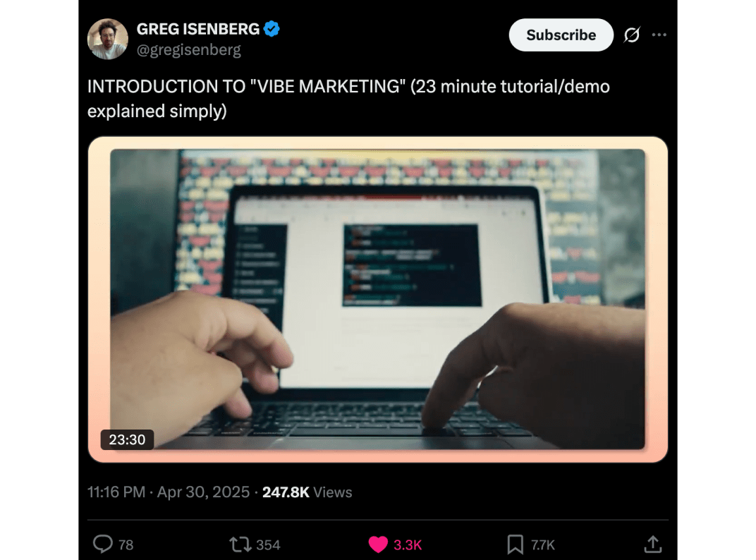
Task: Toggle the pink heart like icon
Action: [378, 544]
